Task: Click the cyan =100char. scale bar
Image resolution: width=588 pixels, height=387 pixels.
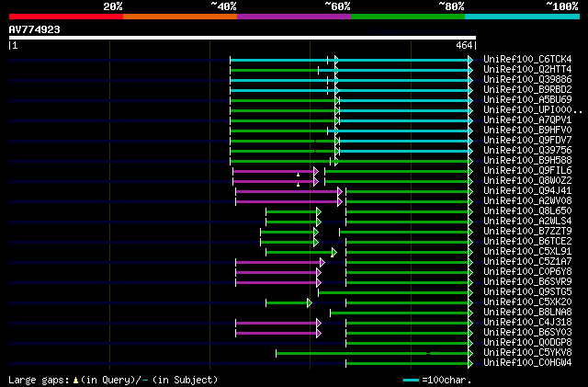Action: [x=411, y=381]
